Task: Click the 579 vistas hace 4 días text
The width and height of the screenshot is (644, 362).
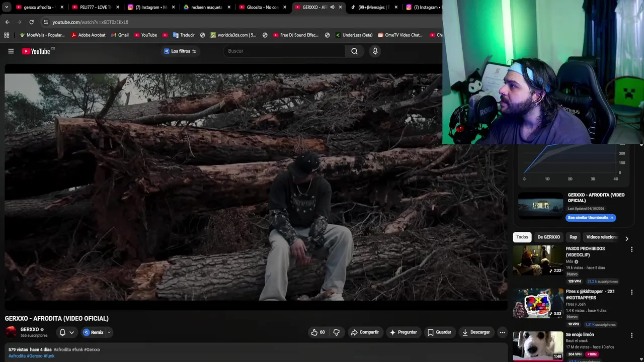Action: (30, 349)
